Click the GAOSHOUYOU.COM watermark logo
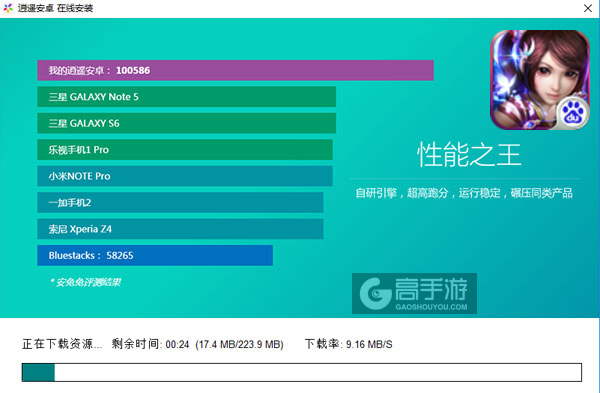The image size is (600, 393). [414, 294]
